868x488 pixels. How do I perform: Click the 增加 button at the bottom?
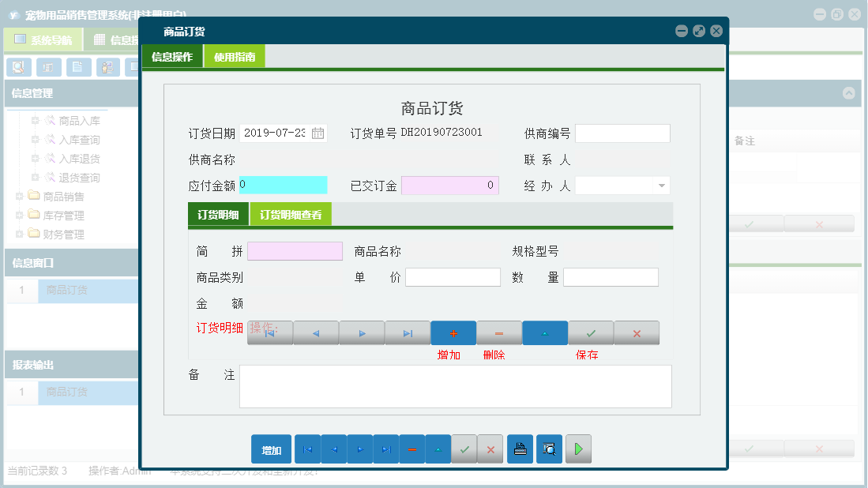tap(270, 449)
